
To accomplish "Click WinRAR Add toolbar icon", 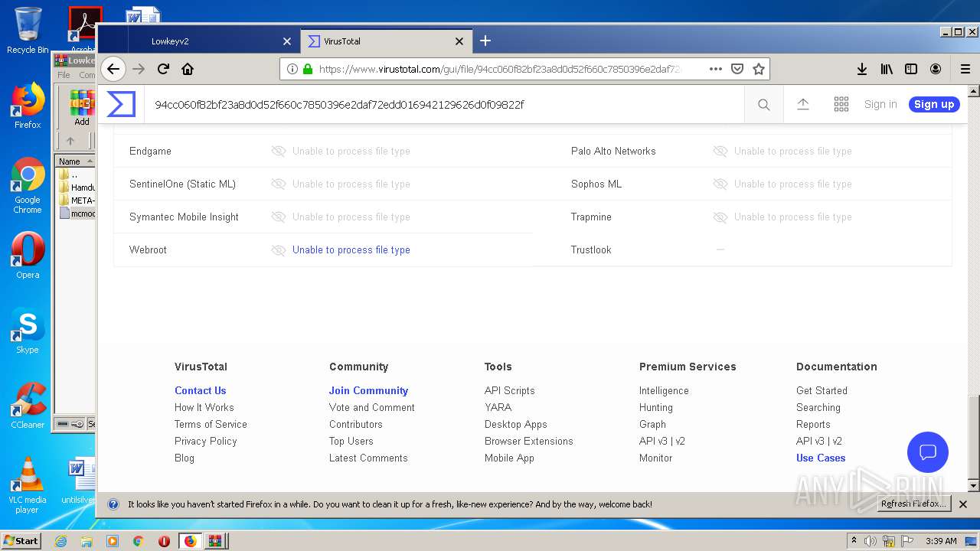I will (x=82, y=108).
